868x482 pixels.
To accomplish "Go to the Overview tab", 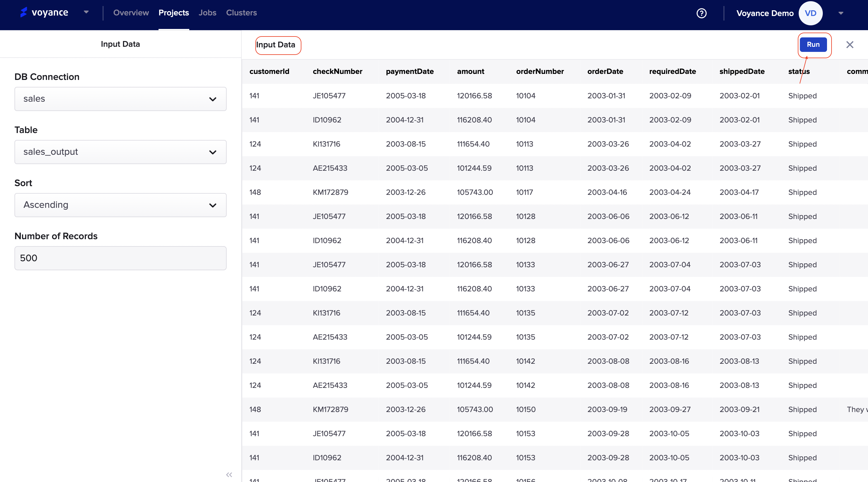I will (x=131, y=12).
